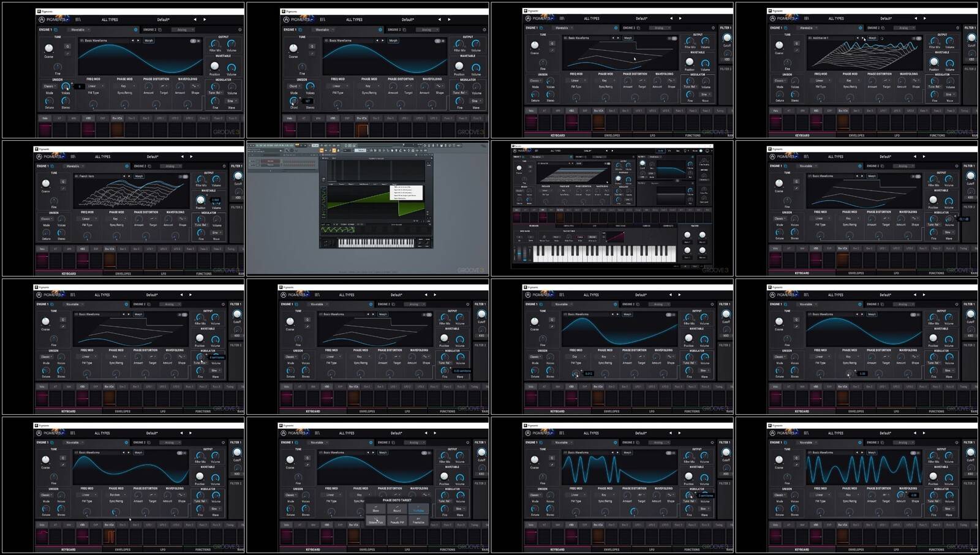Open ENVELOPES tab in Phase Disto popup thumbnail

coord(367,549)
